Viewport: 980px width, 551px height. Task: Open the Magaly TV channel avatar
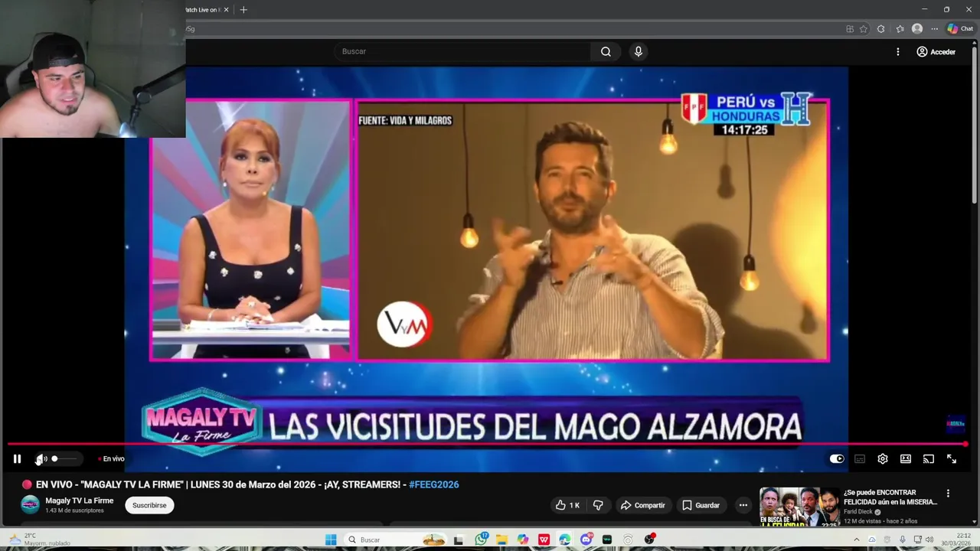tap(30, 504)
